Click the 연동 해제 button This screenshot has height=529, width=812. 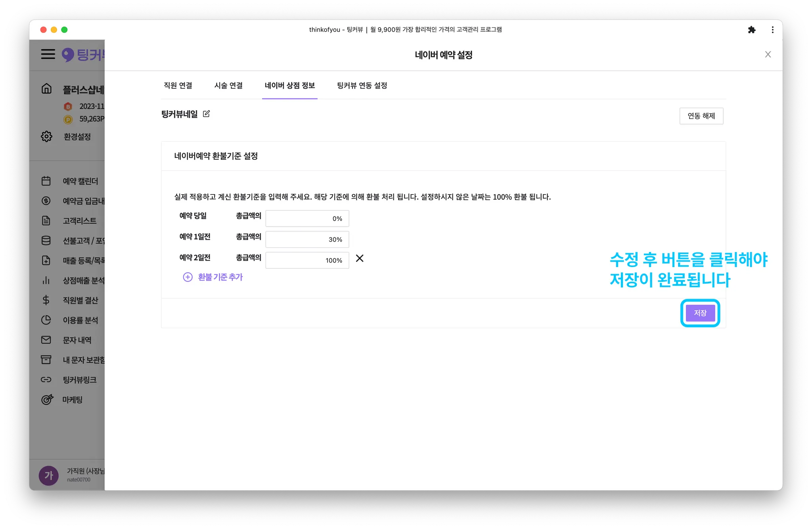click(701, 116)
